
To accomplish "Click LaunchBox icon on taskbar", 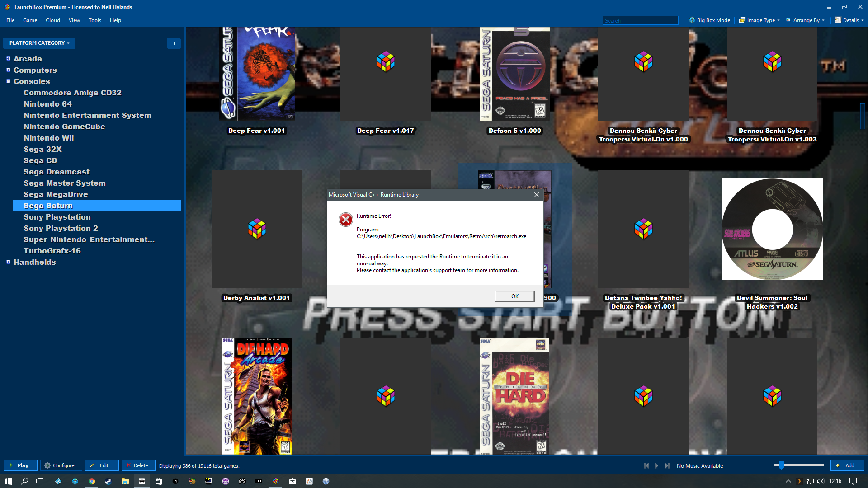I will click(276, 481).
